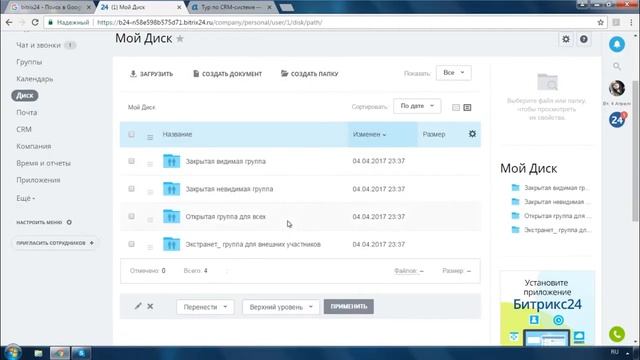Image resolution: width=640 pixels, height=360 pixels.
Task: Open CRM in left menu
Action: point(24,129)
